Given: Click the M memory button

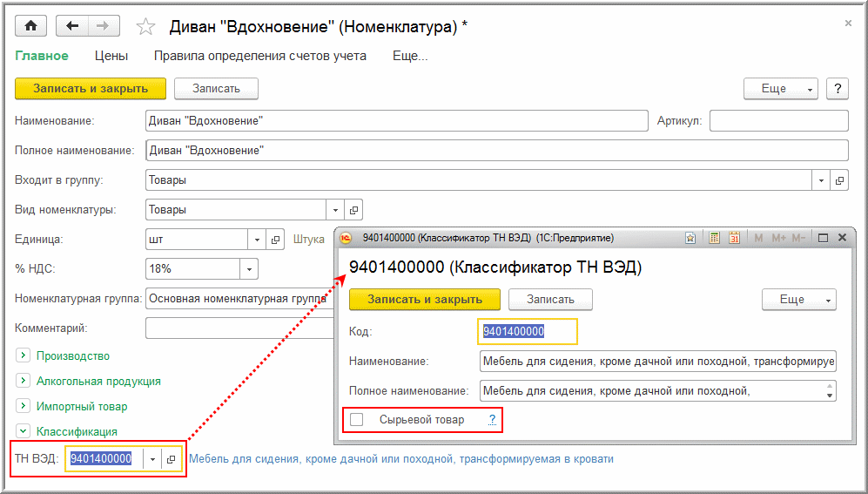Looking at the screenshot, I should pos(758,238).
